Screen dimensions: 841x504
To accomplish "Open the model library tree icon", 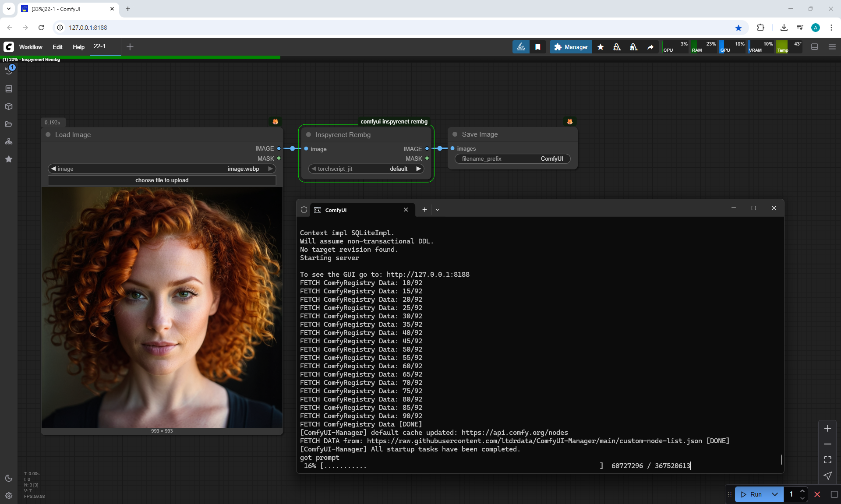I will 9,141.
